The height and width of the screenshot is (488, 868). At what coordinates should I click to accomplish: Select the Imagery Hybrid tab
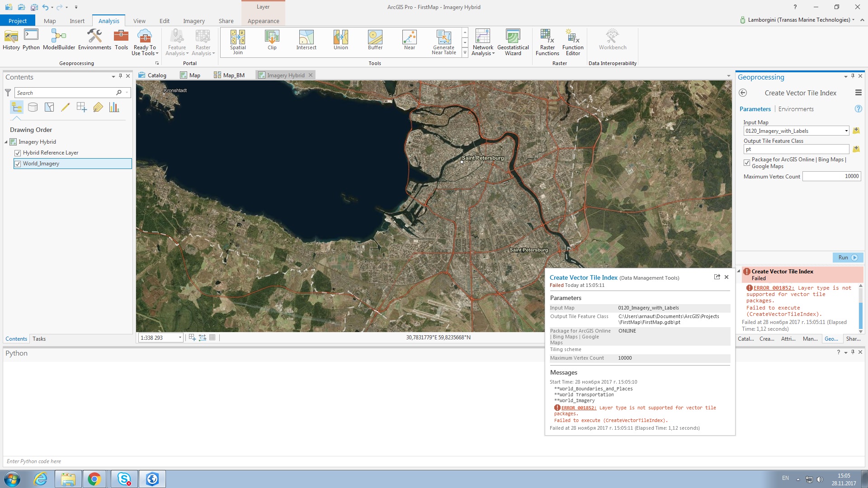pyautogui.click(x=286, y=75)
